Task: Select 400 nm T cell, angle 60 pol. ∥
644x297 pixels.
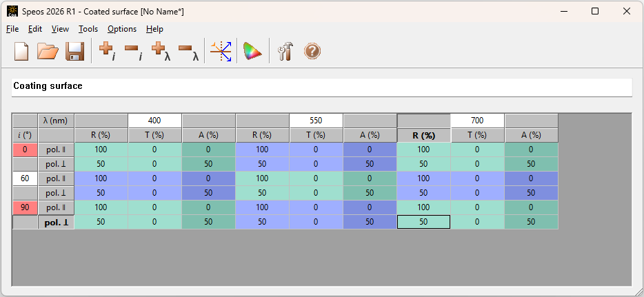Action: click(x=154, y=178)
